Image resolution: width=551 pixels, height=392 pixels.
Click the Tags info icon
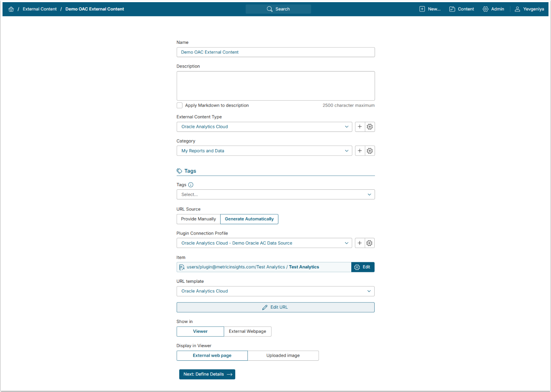(191, 185)
